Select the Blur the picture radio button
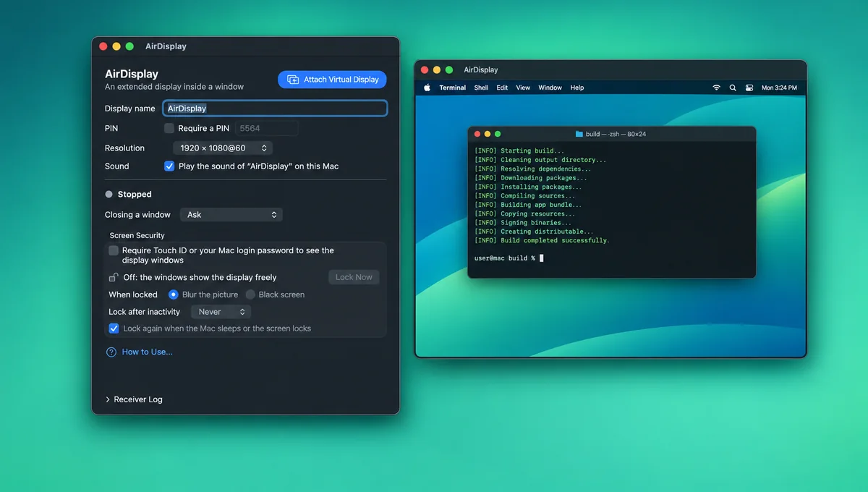Viewport: 868px width, 492px height. (x=174, y=294)
